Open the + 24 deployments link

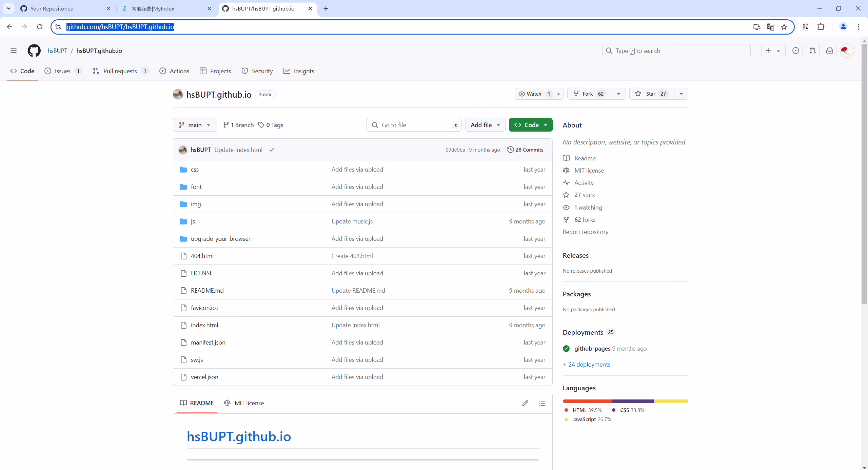point(587,364)
